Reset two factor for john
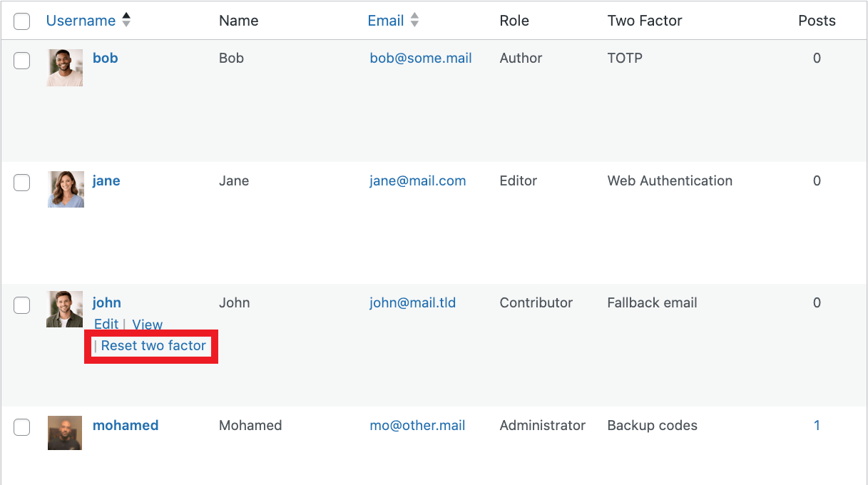This screenshot has height=485, width=868. 155,345
